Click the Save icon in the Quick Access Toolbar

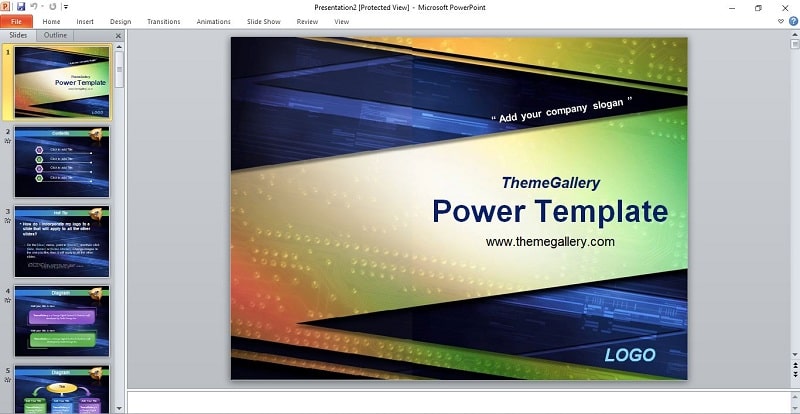21,7
